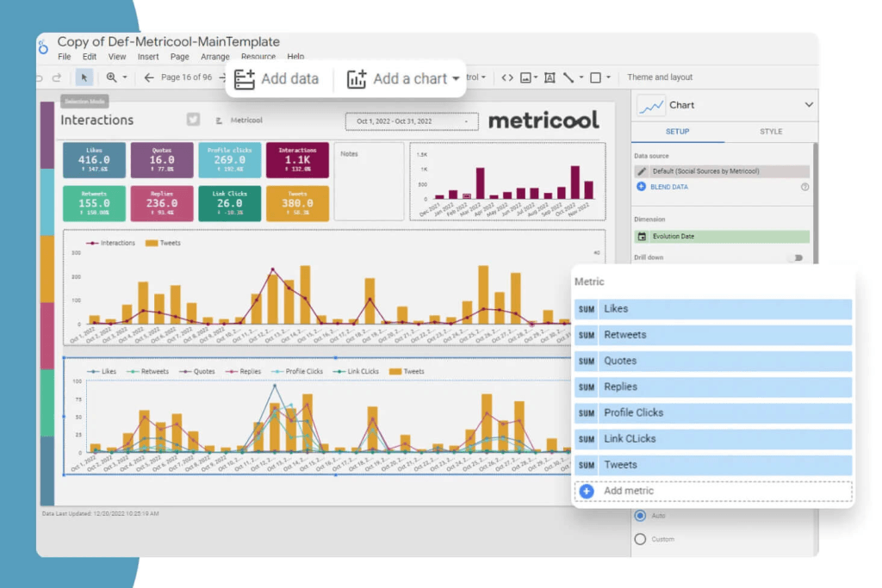Click the zoom magnifier tool
The height and width of the screenshot is (588, 882).
(111, 77)
